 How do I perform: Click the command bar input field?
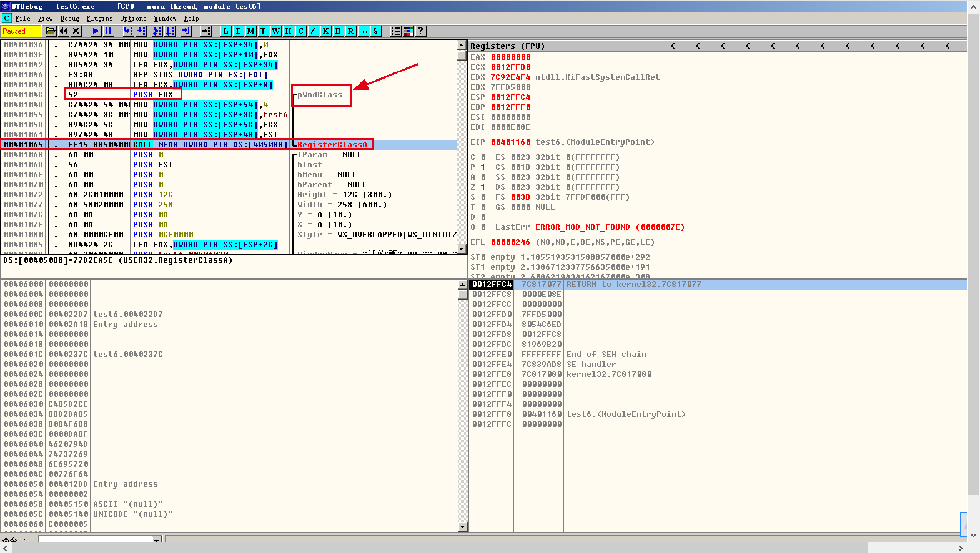pos(96,539)
